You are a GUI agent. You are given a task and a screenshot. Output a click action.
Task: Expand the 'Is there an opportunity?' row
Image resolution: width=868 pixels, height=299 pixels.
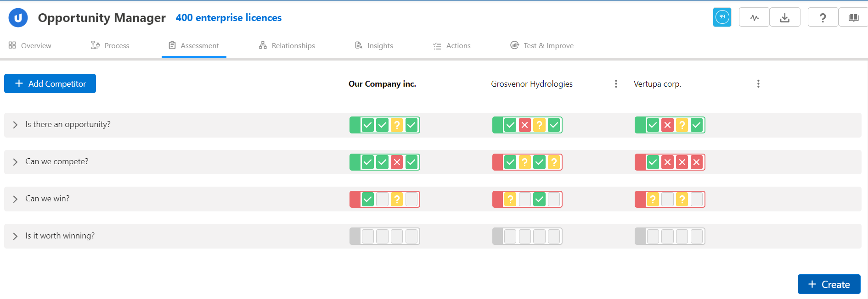pos(15,125)
